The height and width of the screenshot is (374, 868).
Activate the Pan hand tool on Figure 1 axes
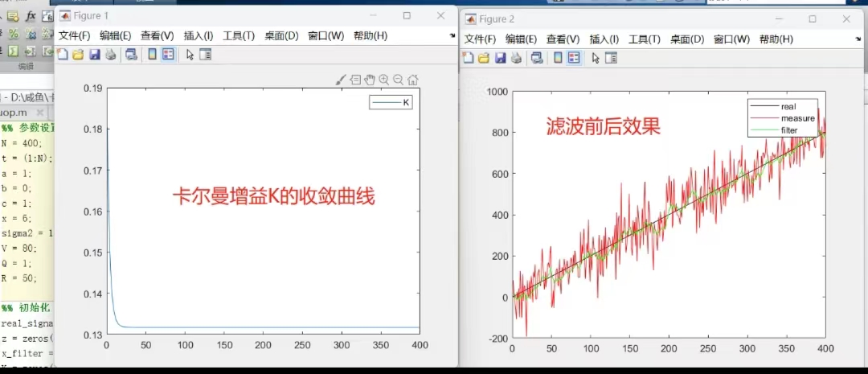click(370, 79)
